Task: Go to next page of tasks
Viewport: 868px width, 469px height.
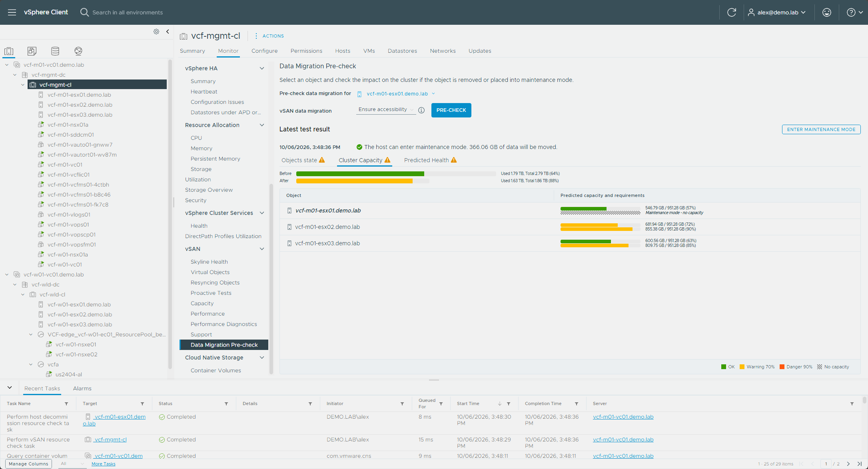Action: [x=848, y=464]
